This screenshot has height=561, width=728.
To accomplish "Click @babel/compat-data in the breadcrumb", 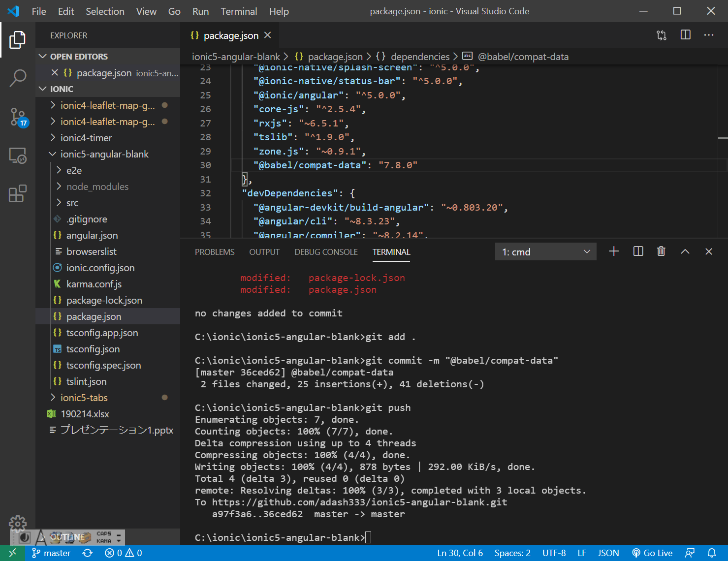I will [523, 57].
